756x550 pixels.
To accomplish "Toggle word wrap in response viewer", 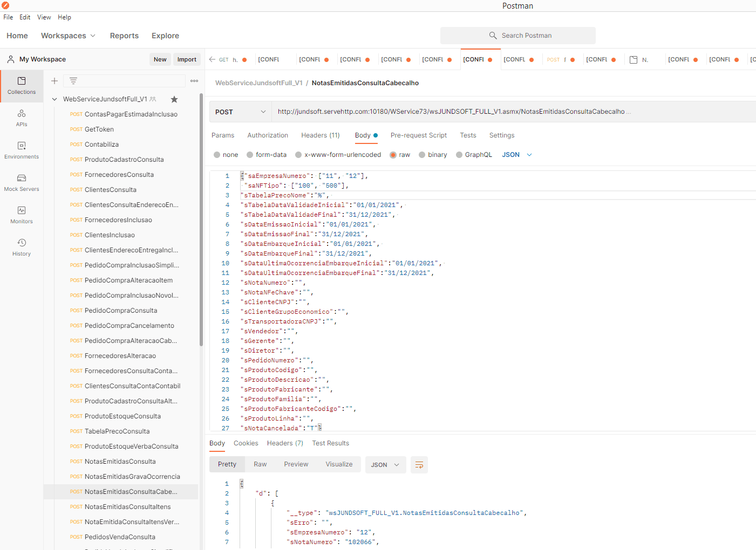I will (419, 465).
